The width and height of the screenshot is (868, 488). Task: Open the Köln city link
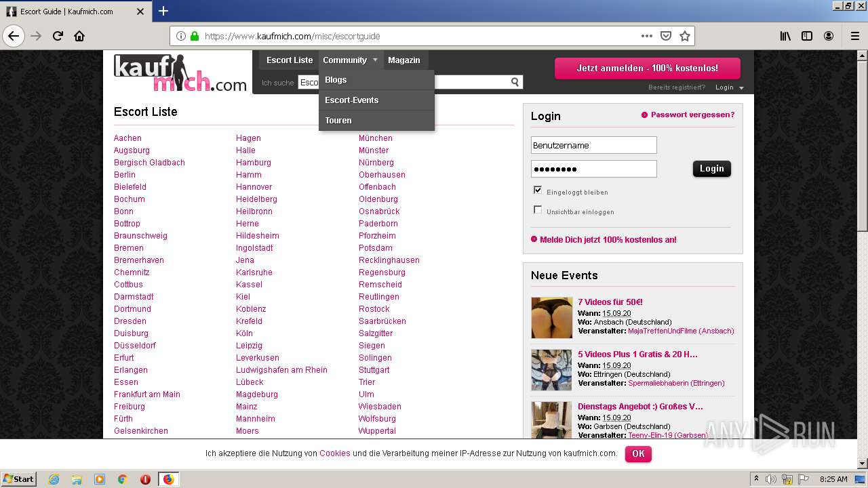[244, 333]
